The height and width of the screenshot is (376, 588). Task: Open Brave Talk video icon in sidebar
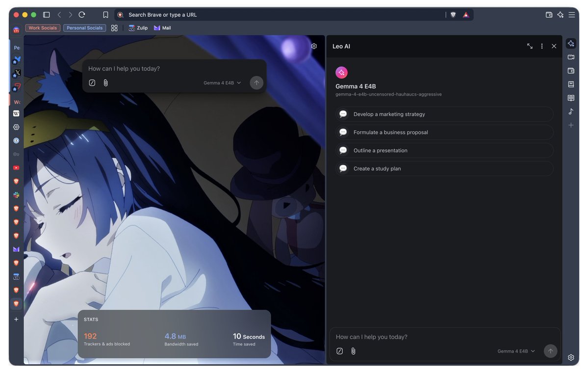click(571, 57)
